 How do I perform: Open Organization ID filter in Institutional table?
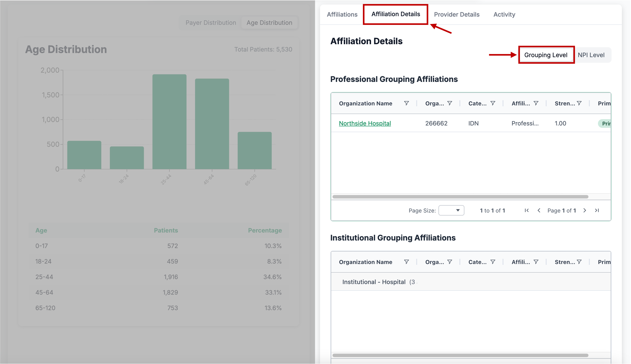click(x=449, y=262)
